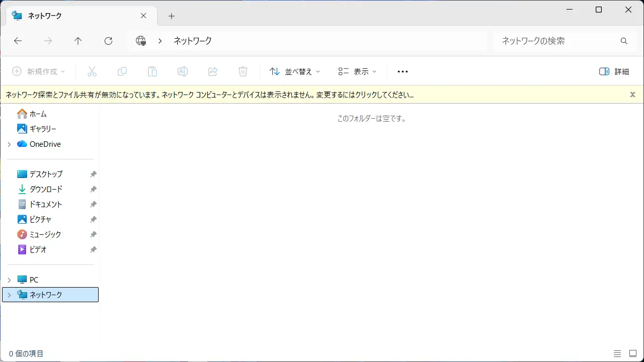The width and height of the screenshot is (644, 362).
Task: Click the pin icon beside ミュージック
Action: click(x=93, y=234)
